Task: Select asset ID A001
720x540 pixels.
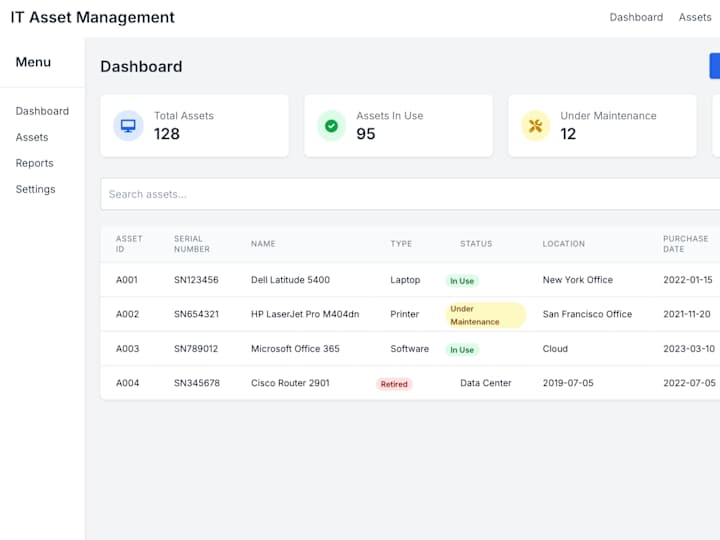Action: (127, 280)
